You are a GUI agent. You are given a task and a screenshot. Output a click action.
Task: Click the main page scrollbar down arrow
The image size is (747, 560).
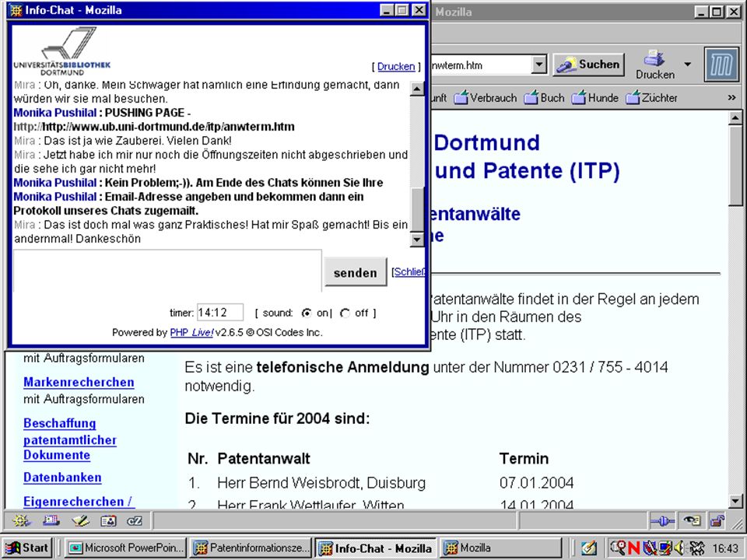pos(735,500)
